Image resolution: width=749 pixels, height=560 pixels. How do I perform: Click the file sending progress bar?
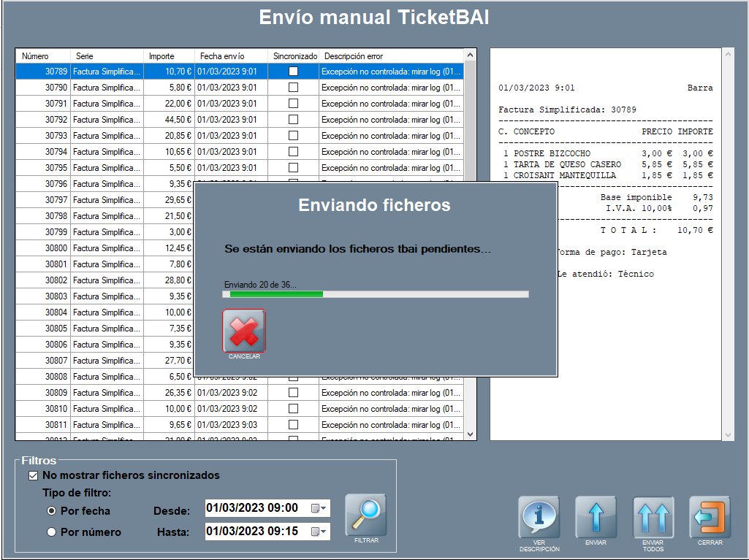375,294
